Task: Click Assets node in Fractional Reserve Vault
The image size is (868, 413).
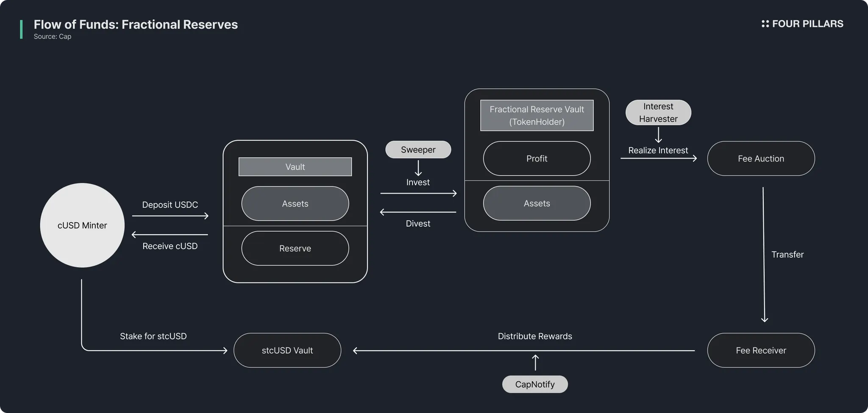Action: (x=537, y=203)
